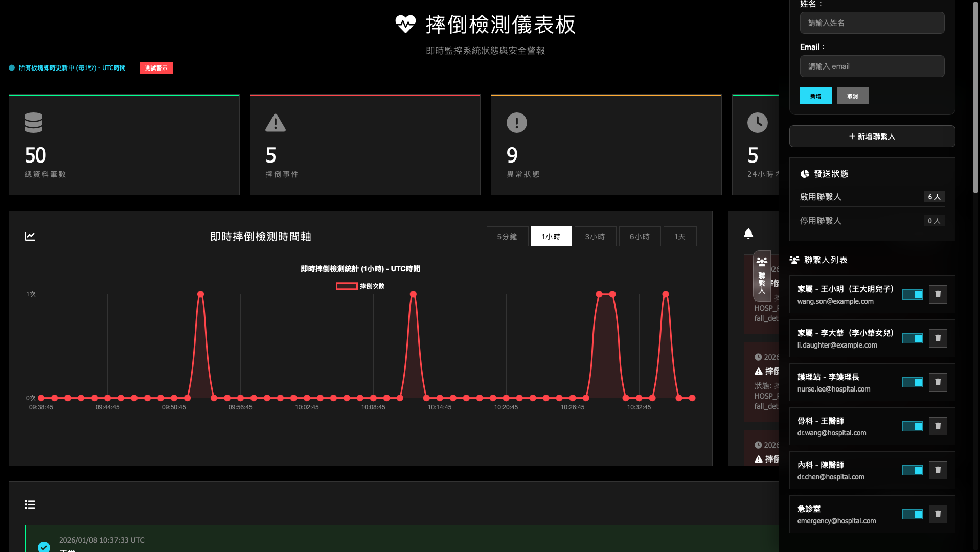The width and height of the screenshot is (980, 552).
Task: Toggle the dr.chen@hospital.com contact switch
Action: pos(913,470)
